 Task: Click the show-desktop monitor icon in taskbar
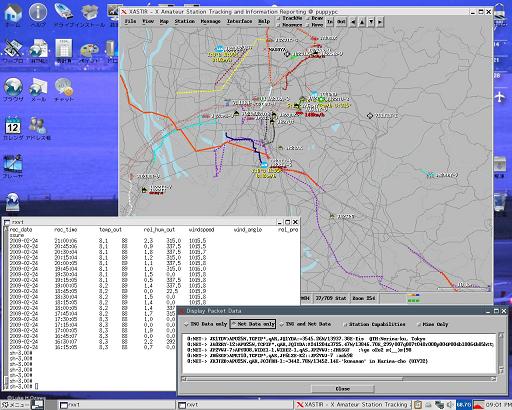37,405
